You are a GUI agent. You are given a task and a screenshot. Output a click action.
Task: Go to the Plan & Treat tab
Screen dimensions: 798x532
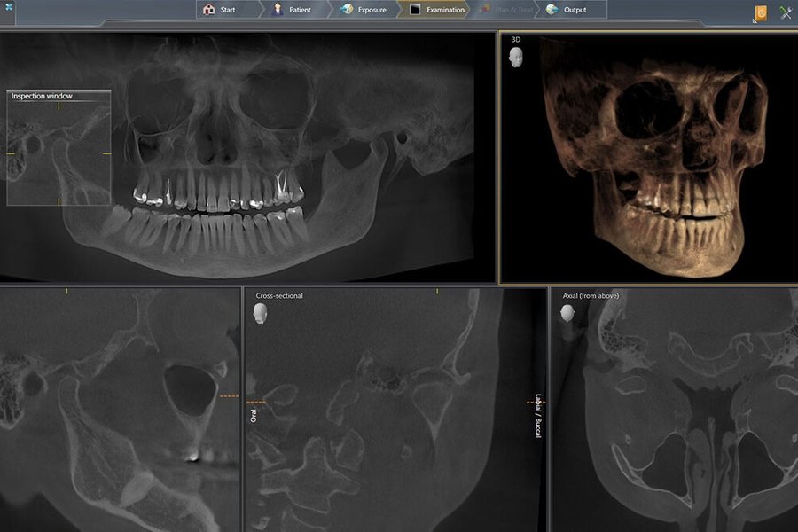(508, 10)
